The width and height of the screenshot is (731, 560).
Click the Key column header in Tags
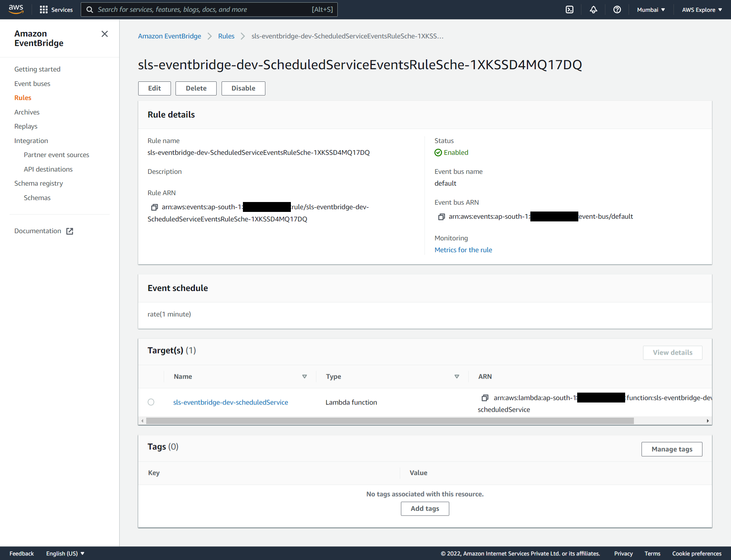(154, 473)
